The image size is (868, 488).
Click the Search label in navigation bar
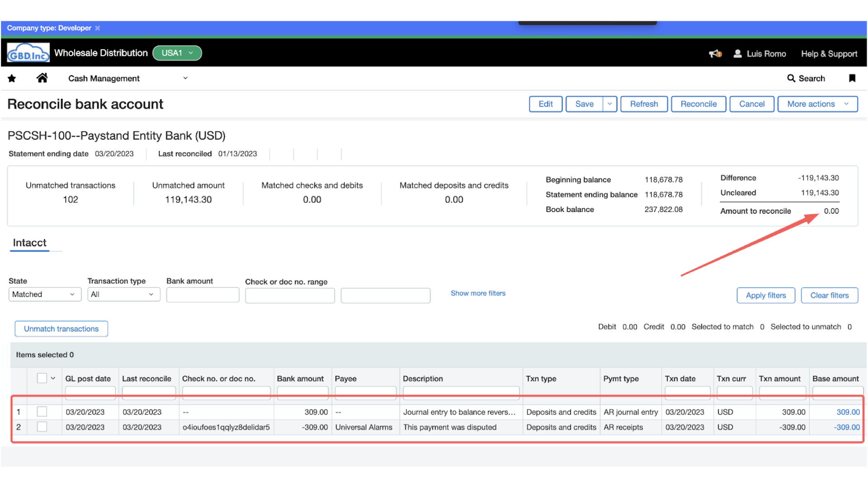811,78
